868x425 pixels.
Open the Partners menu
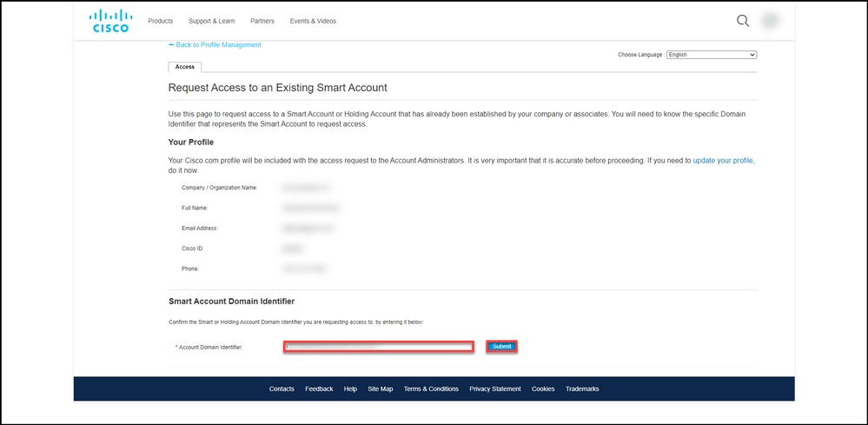pos(262,21)
